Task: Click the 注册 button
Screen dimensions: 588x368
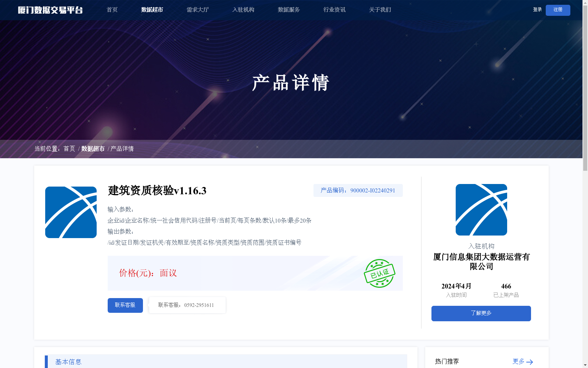Action: pos(558,10)
